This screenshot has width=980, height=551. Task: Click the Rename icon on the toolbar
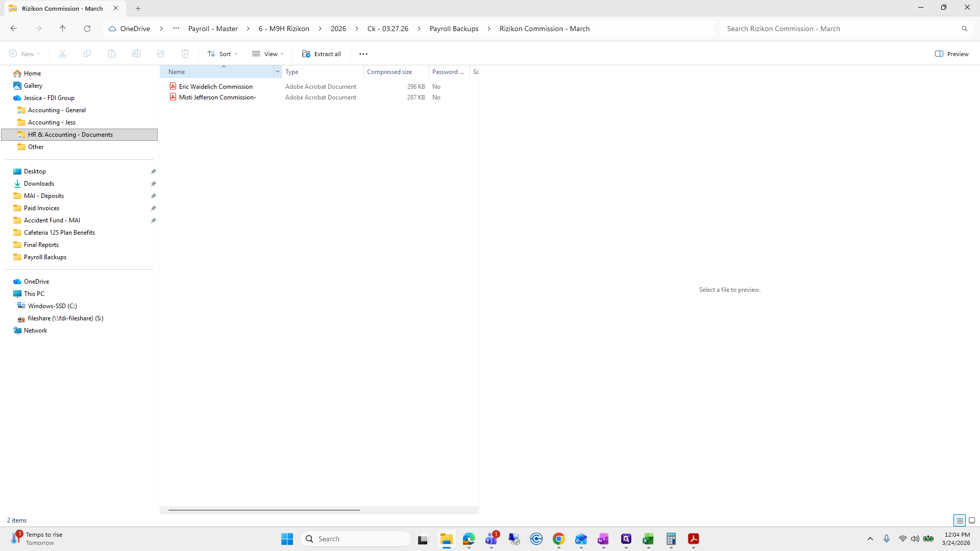tap(136, 54)
